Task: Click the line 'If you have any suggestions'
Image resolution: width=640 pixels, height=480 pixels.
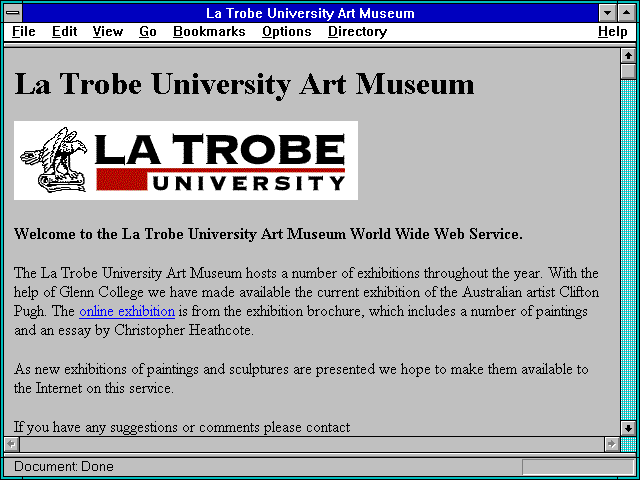Action: 182,427
